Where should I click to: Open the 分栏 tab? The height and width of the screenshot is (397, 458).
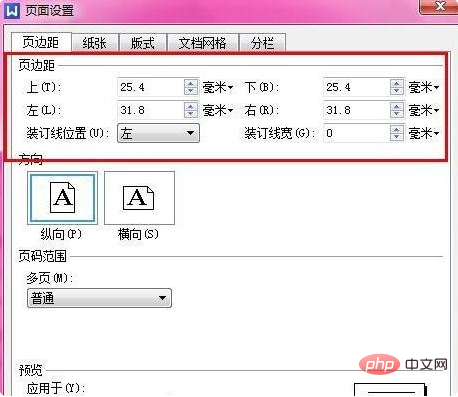[262, 43]
